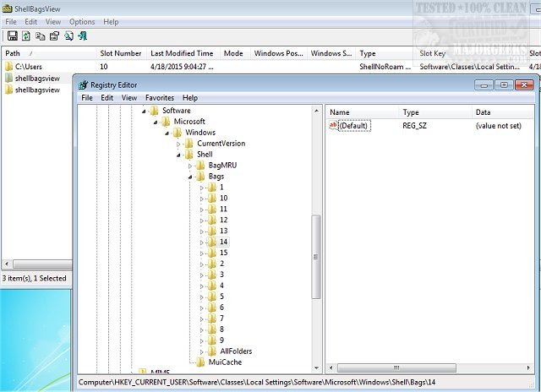The height and width of the screenshot is (392, 541).
Task: Click the Find icon in ShellBagsView toolbar
Action: coord(68,35)
